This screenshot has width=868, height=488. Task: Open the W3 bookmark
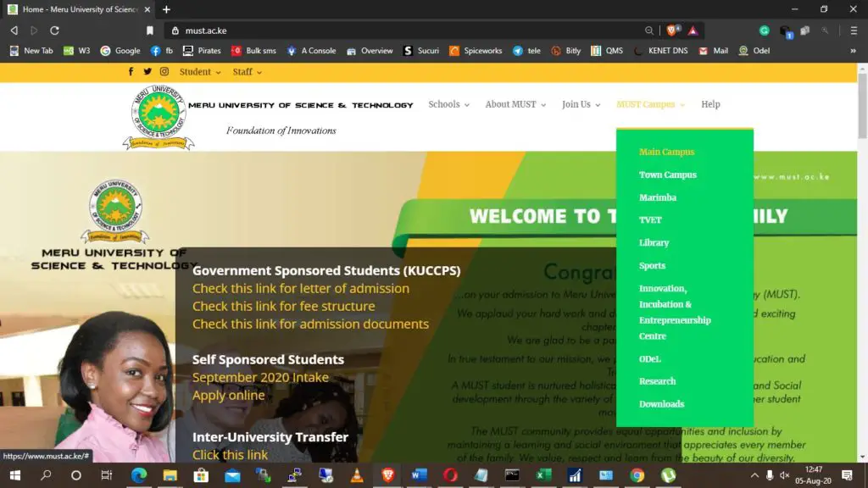(76, 50)
